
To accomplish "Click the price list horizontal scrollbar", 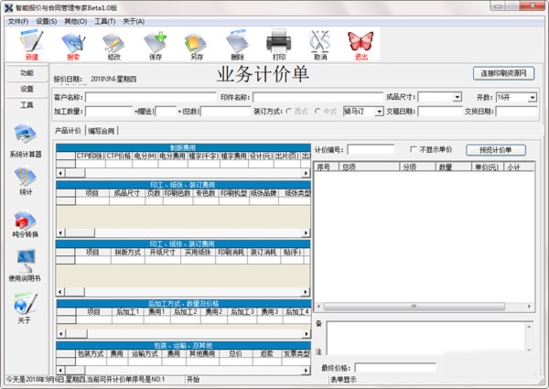I will tap(424, 306).
